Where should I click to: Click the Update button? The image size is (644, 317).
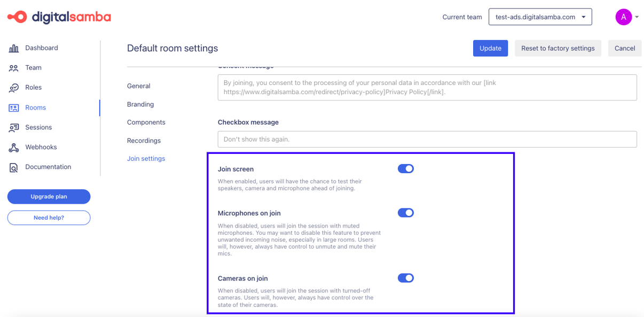click(490, 48)
